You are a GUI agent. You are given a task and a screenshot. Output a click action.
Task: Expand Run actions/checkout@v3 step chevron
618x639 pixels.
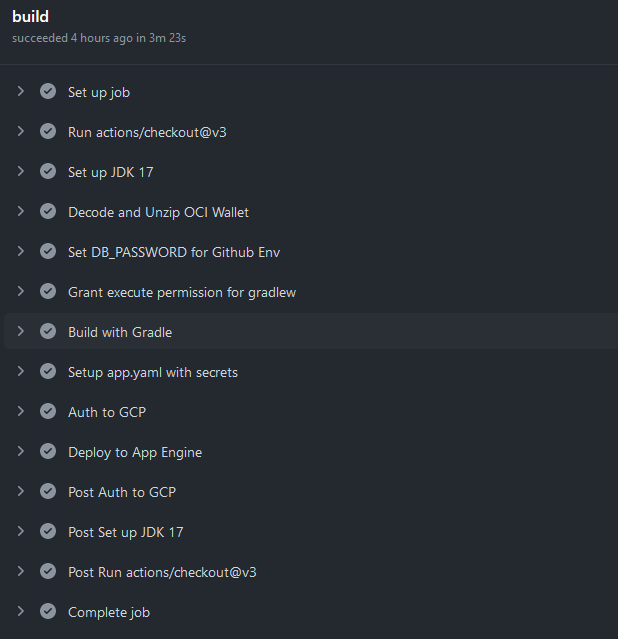click(21, 131)
